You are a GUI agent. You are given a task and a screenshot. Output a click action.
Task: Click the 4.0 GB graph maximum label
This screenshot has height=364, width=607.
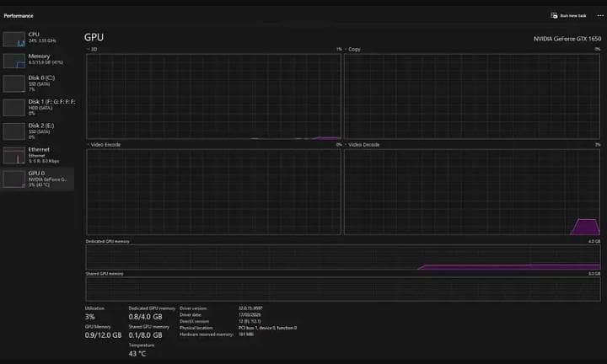[594, 241]
